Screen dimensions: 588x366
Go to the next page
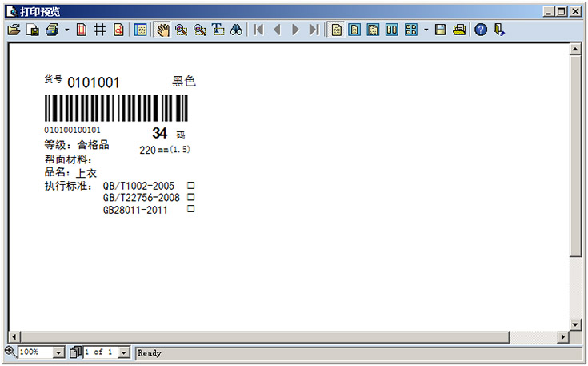click(x=295, y=30)
